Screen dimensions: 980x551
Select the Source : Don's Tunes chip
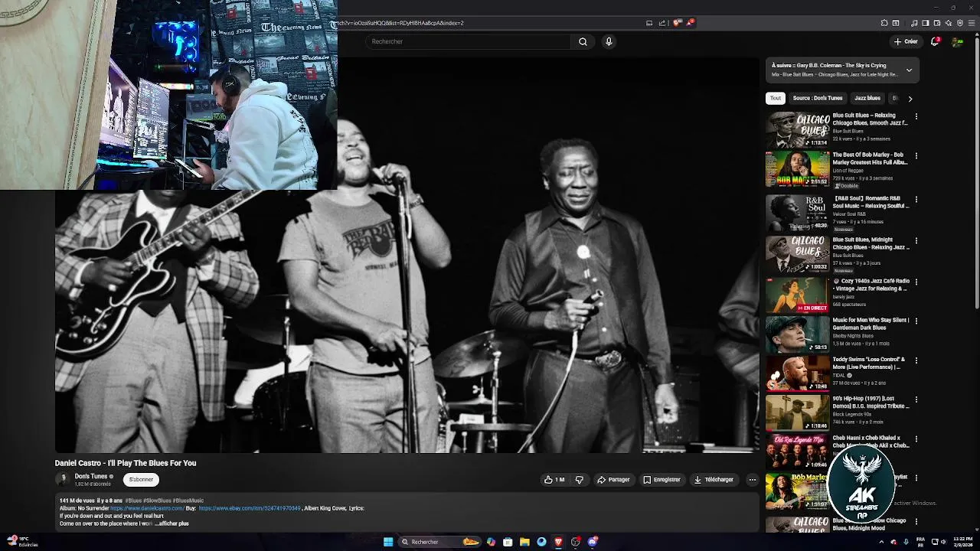point(818,98)
